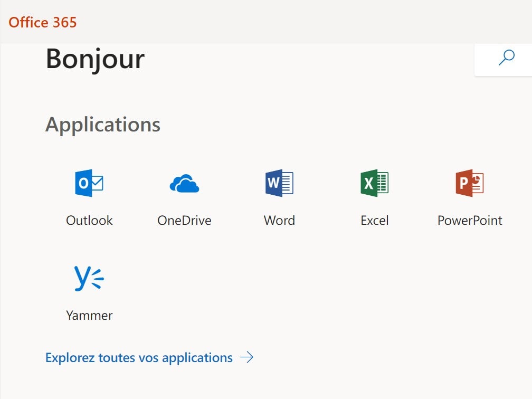This screenshot has height=399, width=532.
Task: Select the arrow next to Explorez link
Action: (247, 357)
